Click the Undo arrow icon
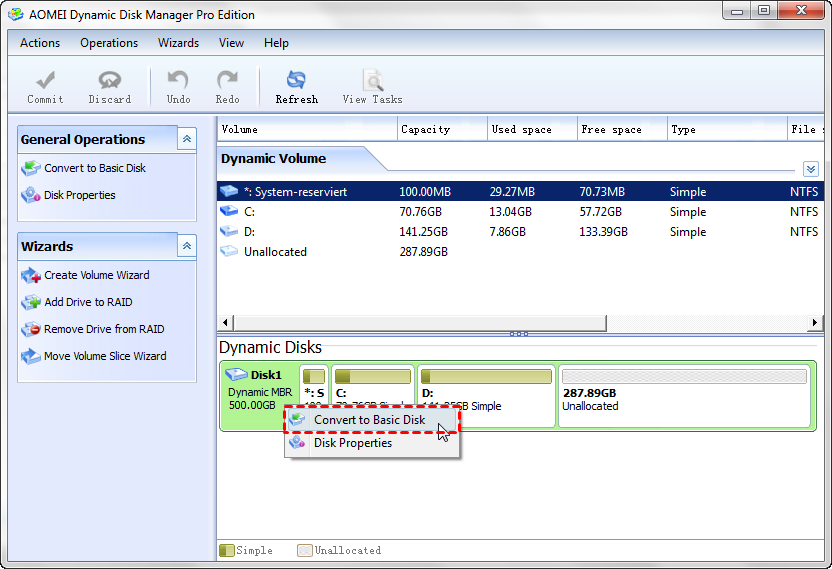 (178, 81)
